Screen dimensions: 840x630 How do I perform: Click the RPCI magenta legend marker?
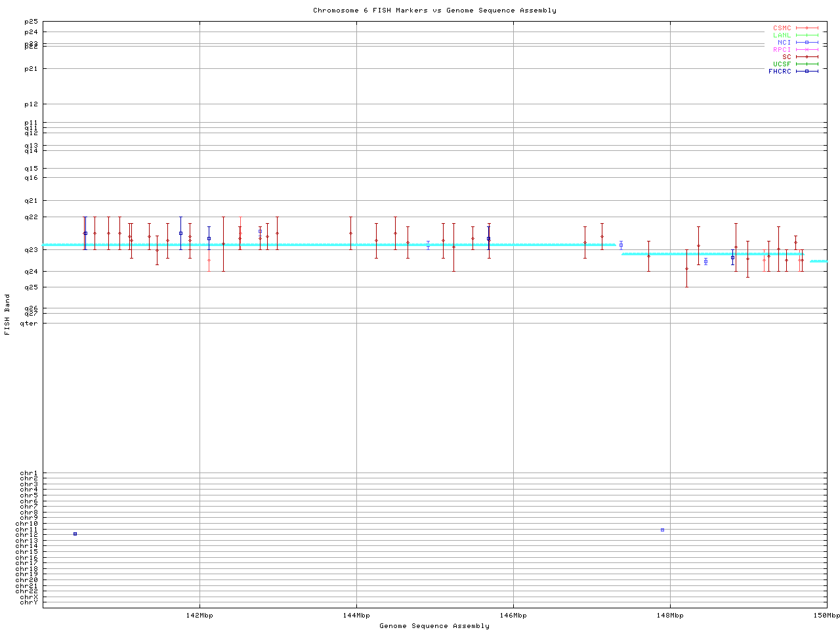point(807,50)
